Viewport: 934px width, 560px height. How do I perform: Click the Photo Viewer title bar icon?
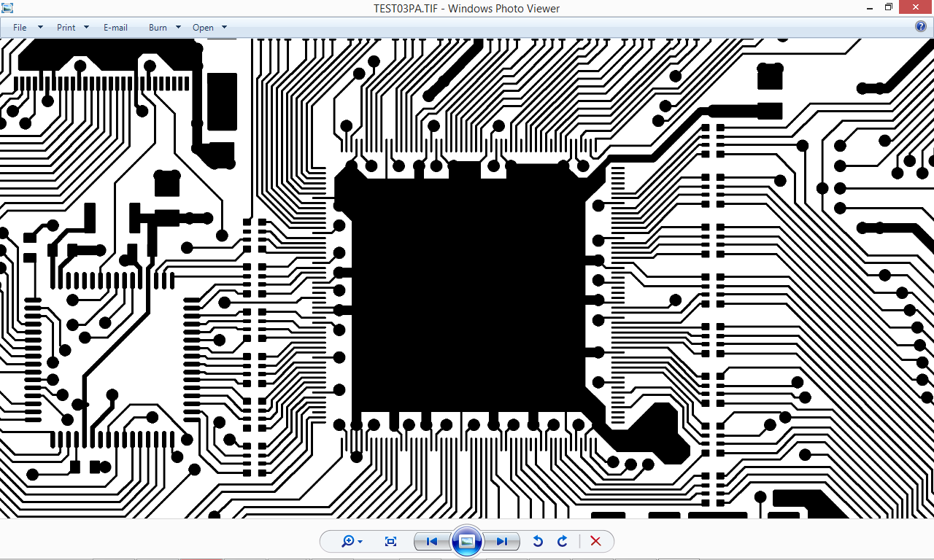7,7
